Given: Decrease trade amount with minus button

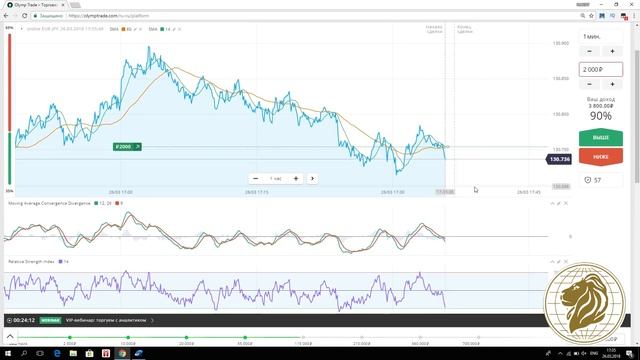Looking at the screenshot, I should click(589, 84).
